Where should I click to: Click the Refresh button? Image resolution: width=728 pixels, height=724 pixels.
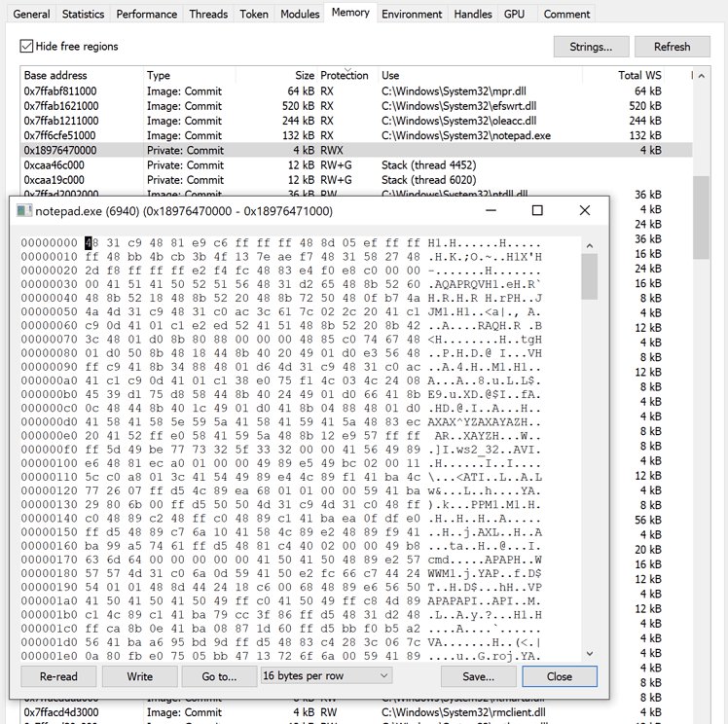click(672, 47)
